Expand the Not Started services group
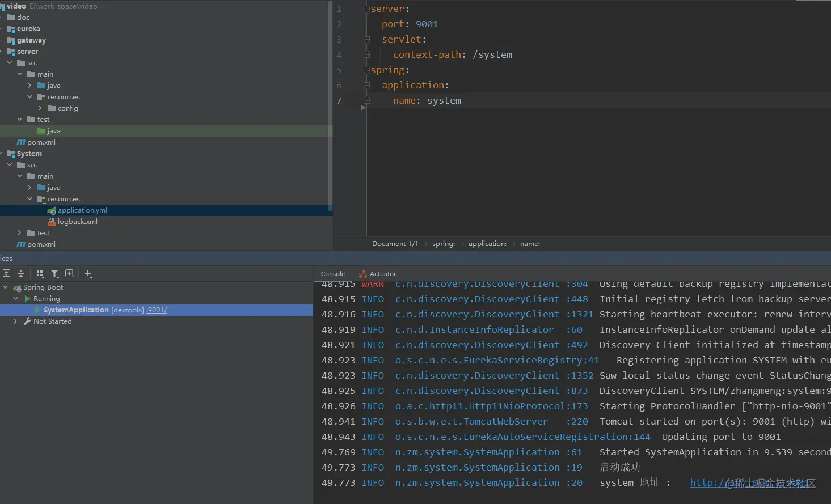Image resolution: width=831 pixels, height=504 pixels. pyautogui.click(x=16, y=321)
